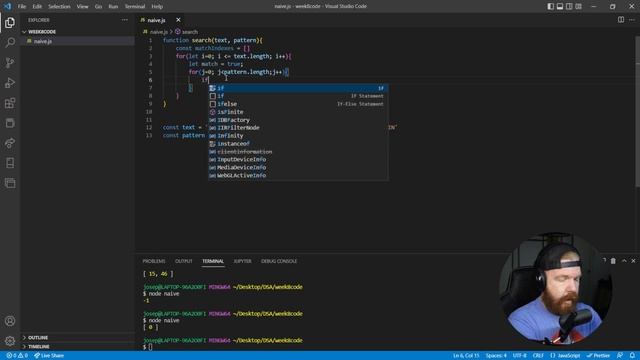Screen dimensions: 640x360
Task: Split the editor to the right
Action: 621,20
